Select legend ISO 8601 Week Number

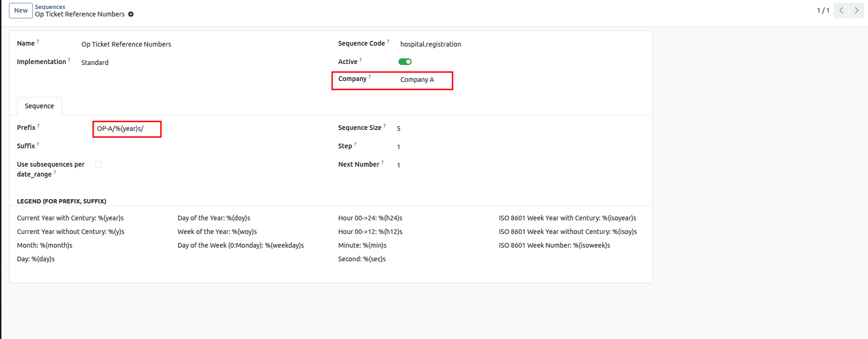pyautogui.click(x=555, y=245)
